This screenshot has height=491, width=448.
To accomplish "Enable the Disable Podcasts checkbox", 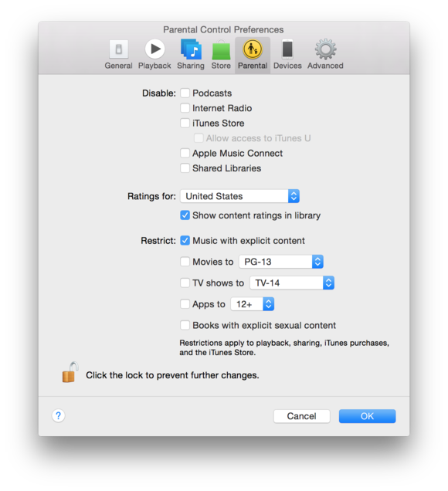I will [185, 93].
